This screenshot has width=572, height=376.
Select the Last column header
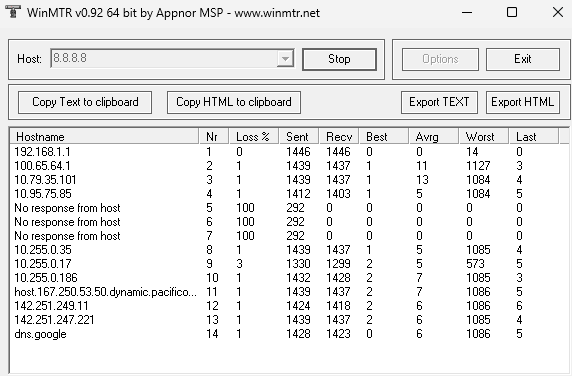coord(534,137)
